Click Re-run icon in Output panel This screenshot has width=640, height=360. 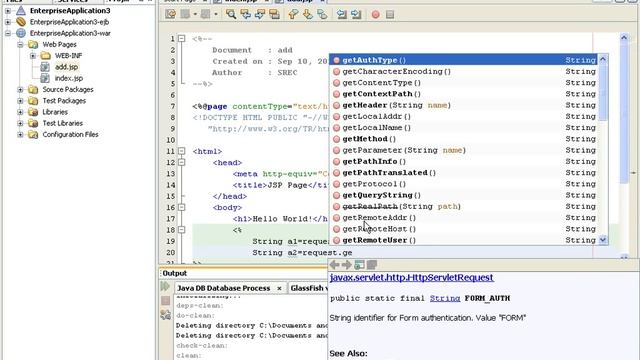tap(165, 287)
